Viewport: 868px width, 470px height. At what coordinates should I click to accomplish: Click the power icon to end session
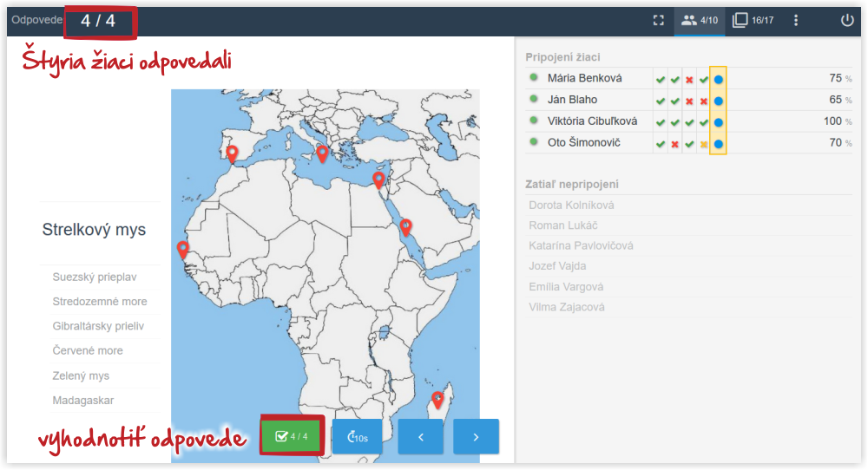pos(847,20)
